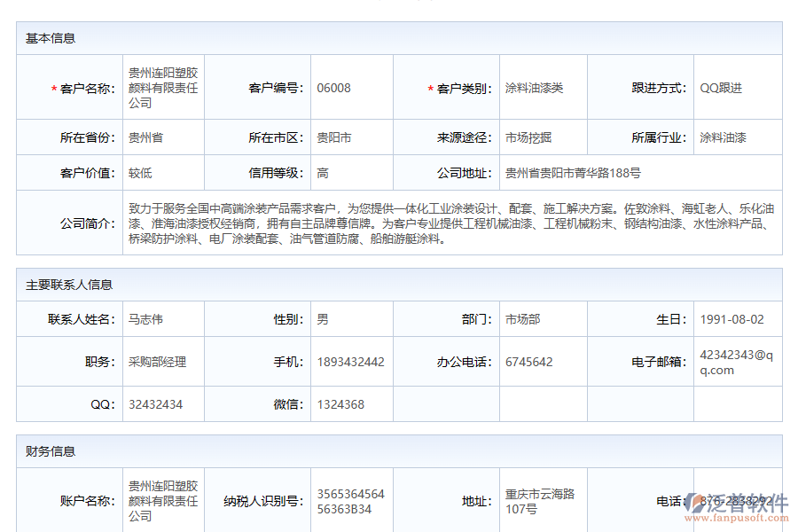This screenshot has height=532, width=798.
Task: Toggle the 财务信息 section header
Action: tap(51, 451)
